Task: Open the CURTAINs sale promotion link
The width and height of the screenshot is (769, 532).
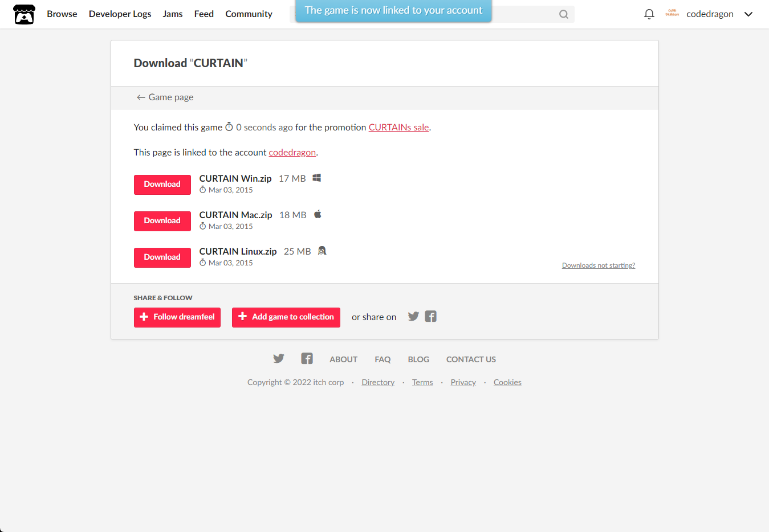Action: point(398,128)
